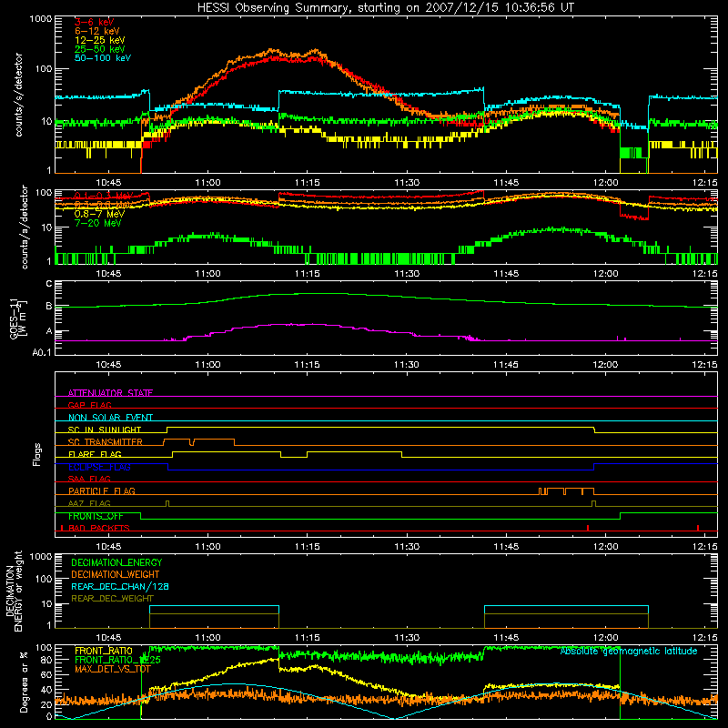The image size is (728, 728).
Task: Click the vertical Flags axis title
Action: (36, 454)
